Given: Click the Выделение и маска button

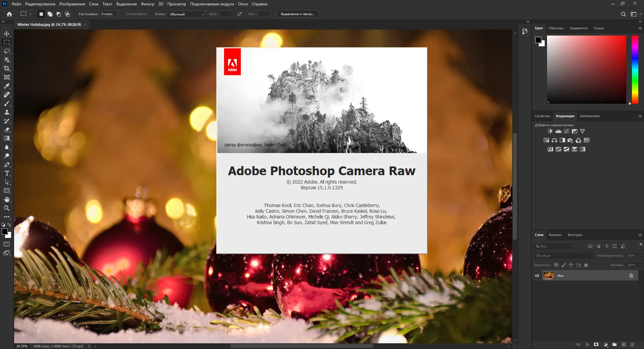Looking at the screenshot, I should (298, 14).
